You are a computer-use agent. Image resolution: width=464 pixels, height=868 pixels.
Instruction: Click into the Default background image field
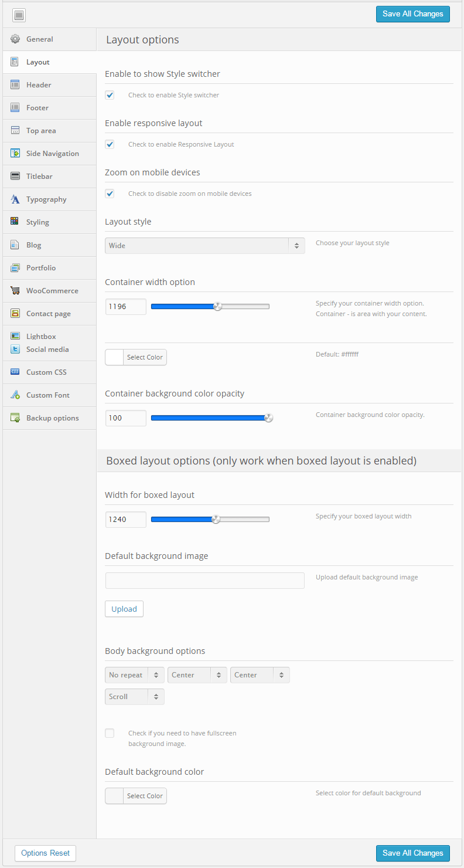point(204,581)
